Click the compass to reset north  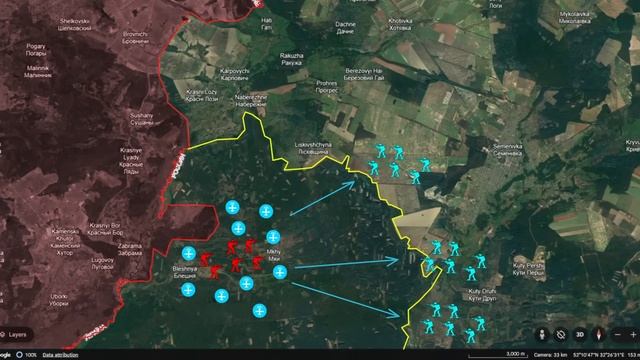point(599,335)
